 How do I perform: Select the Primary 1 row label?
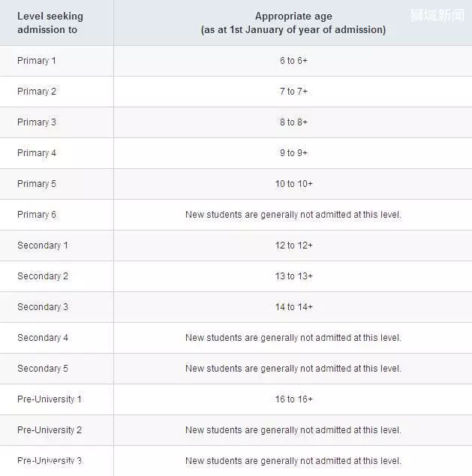pyautogui.click(x=37, y=61)
